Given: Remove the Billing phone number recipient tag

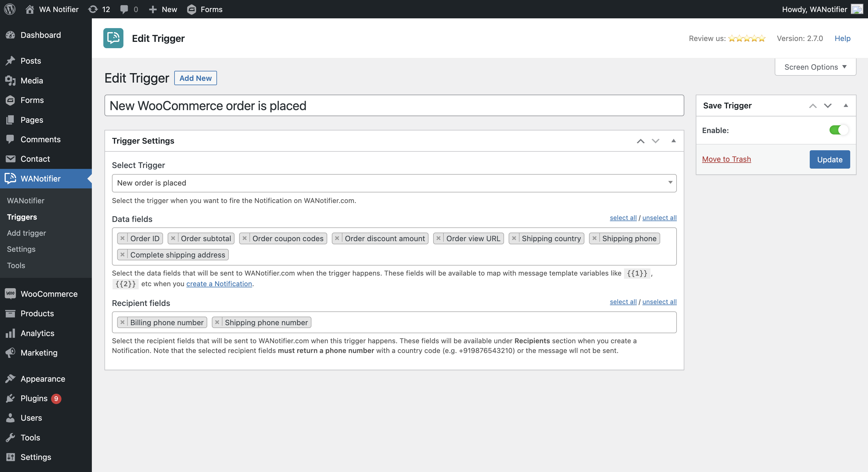Looking at the screenshot, I should tap(123, 323).
